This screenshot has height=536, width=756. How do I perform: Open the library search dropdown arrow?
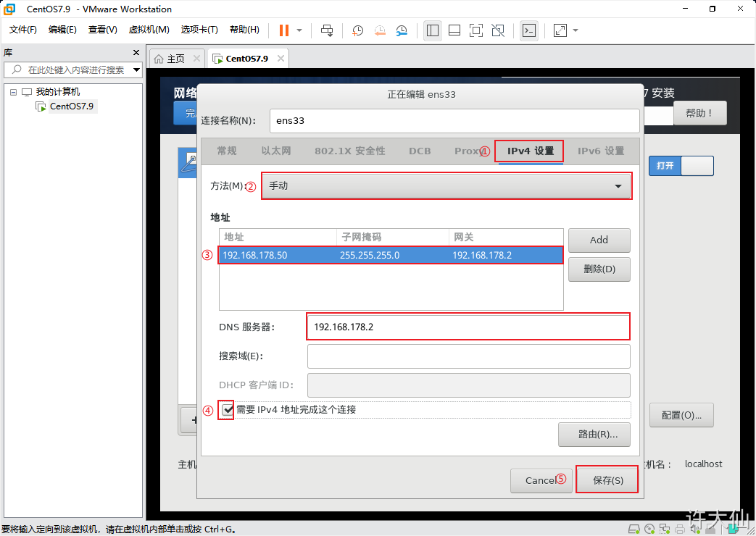[137, 70]
